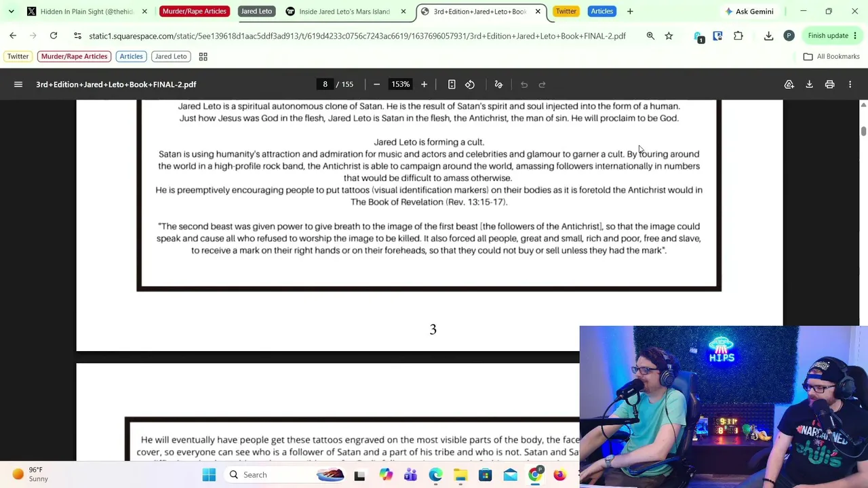
Task: Edit the PDF page number field
Action: pos(325,85)
